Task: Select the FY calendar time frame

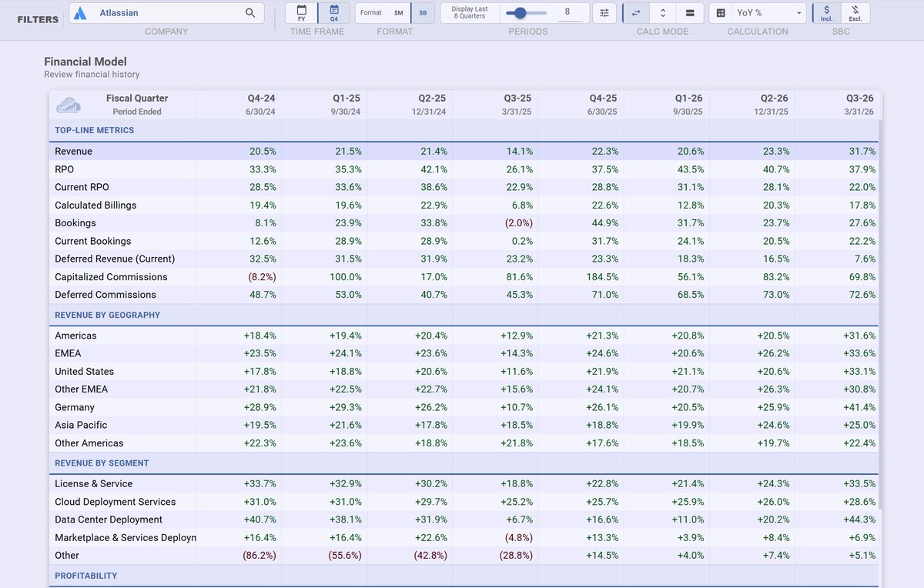Action: [302, 13]
